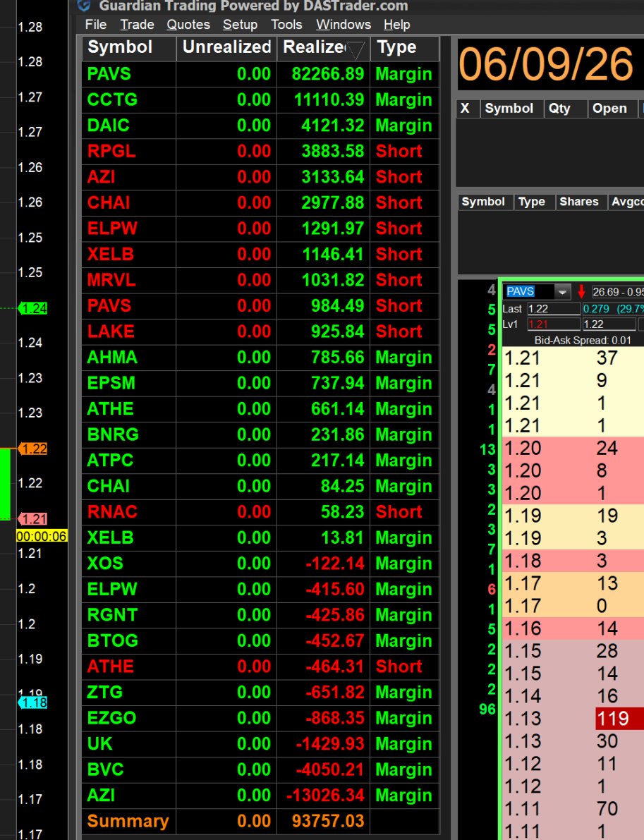
Task: Sort by the Type column header
Action: [405, 48]
